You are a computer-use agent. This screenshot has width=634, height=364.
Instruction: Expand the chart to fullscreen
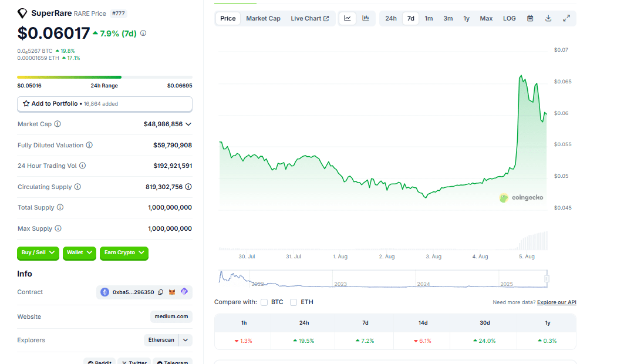pos(566,18)
